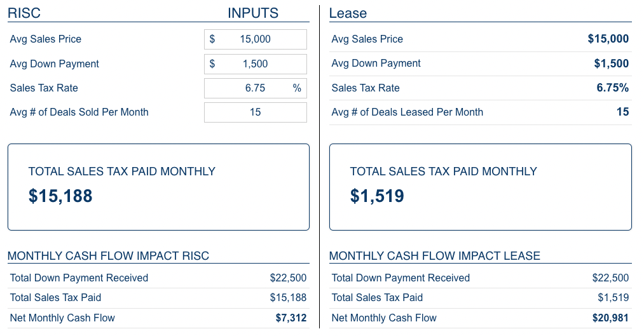Click the Lease Avg Sales Price $15,000 value
This screenshot has height=336, width=644.
coord(608,39)
